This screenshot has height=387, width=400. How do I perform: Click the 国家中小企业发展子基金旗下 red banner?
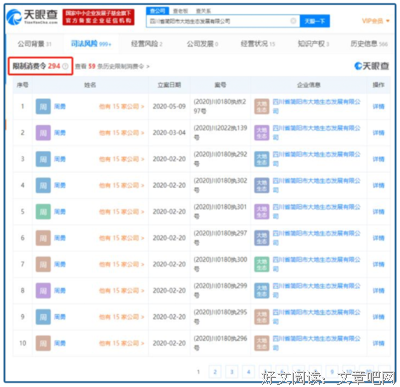tap(99, 17)
